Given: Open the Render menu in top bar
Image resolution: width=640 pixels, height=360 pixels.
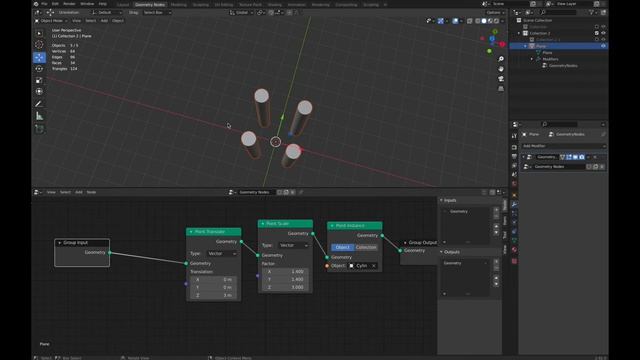Looking at the screenshot, I should click(69, 4).
